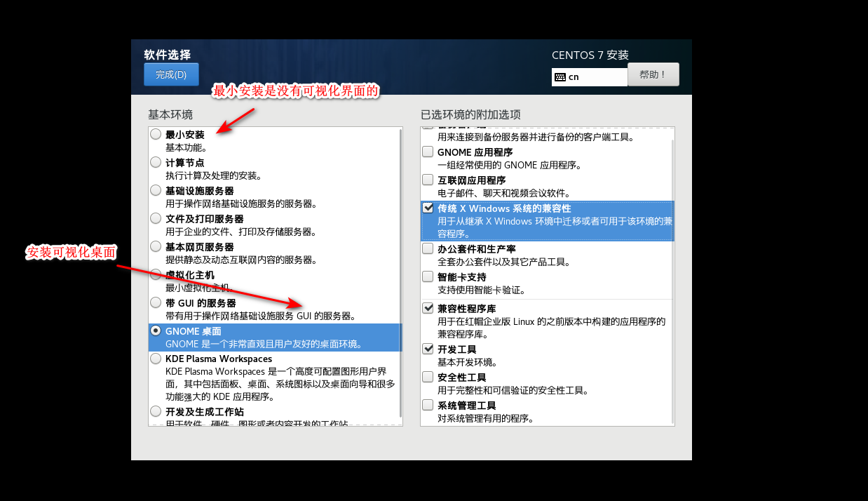The width and height of the screenshot is (868, 501).
Task: Select 基本网页服务器 radio option
Action: 156,246
